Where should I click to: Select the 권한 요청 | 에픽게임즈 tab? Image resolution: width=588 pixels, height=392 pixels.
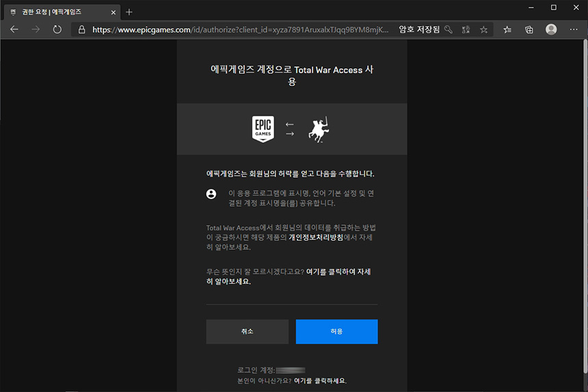[62, 12]
